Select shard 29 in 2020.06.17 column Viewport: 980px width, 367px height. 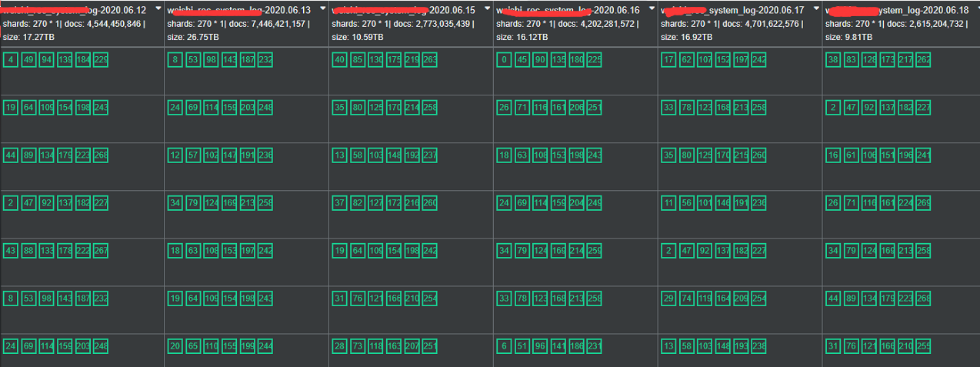(669, 299)
